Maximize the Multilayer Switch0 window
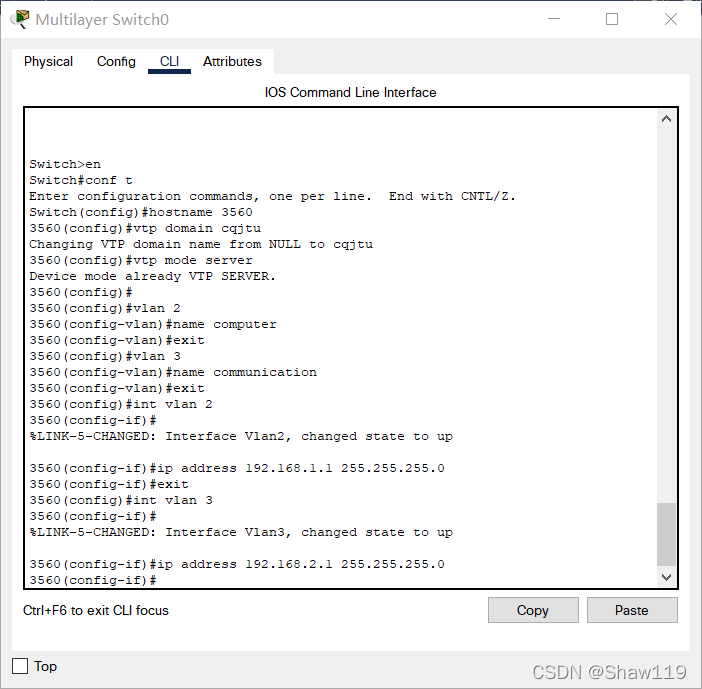The width and height of the screenshot is (702, 689). pos(612,19)
